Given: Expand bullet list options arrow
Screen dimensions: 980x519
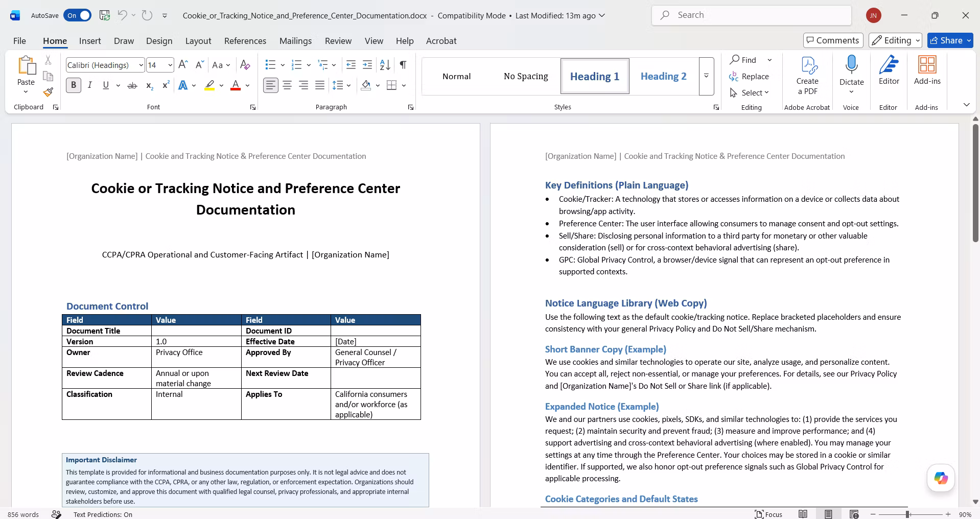Looking at the screenshot, I should point(283,65).
